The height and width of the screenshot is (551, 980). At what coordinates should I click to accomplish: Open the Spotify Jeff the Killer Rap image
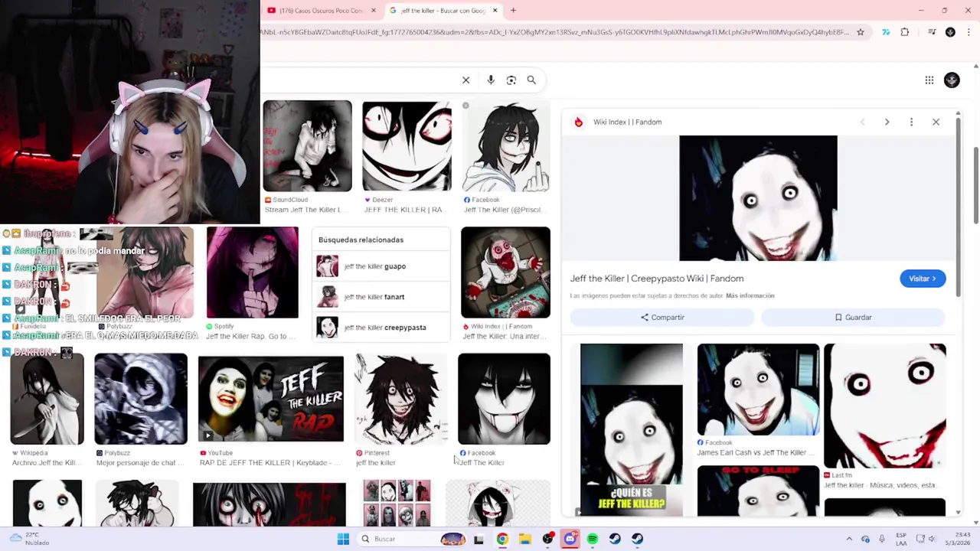[252, 272]
